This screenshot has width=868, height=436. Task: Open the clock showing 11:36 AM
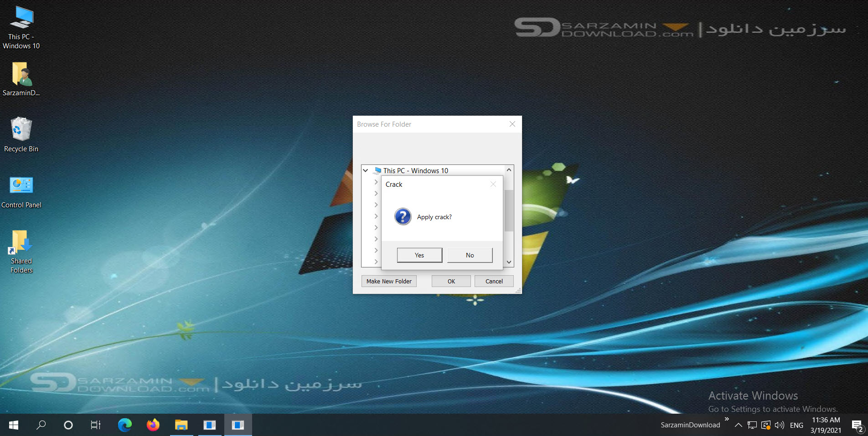pyautogui.click(x=826, y=425)
